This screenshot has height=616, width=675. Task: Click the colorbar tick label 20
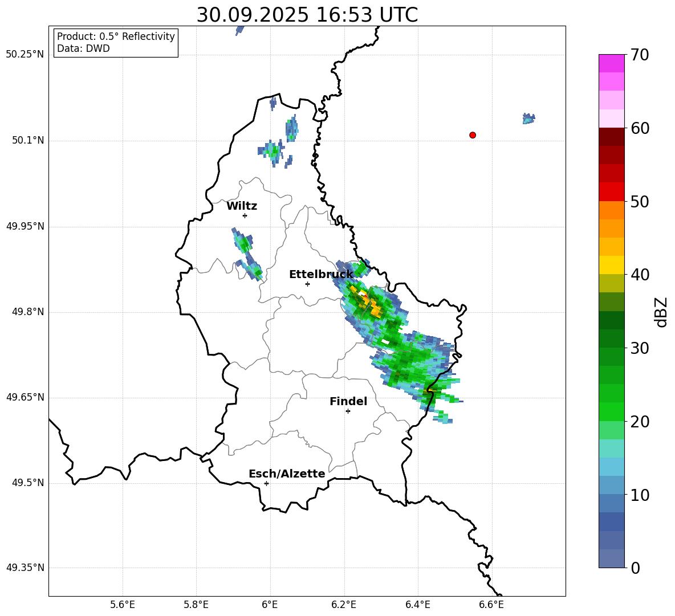[x=640, y=422]
